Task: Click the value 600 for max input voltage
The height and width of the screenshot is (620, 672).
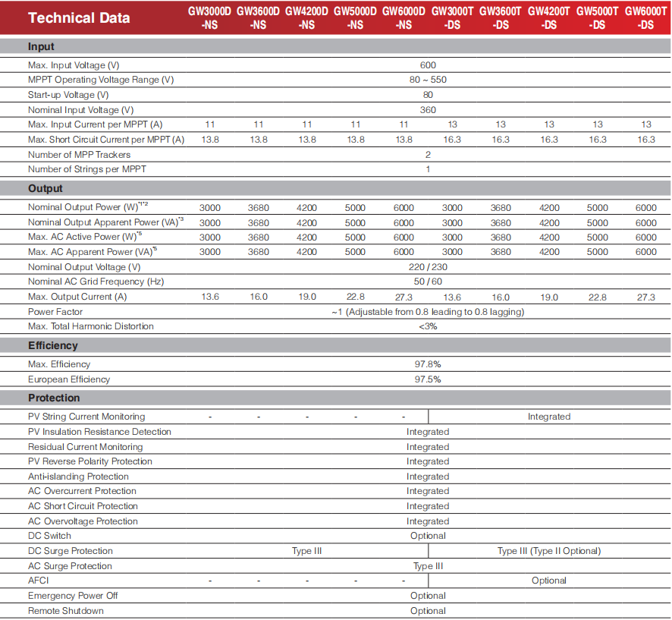Action: [428, 65]
